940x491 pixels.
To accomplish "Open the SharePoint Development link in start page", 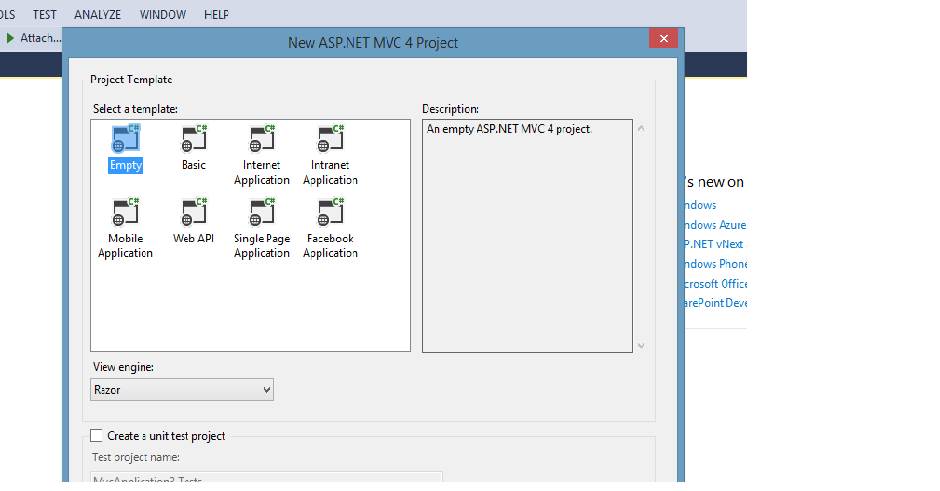I will (x=716, y=303).
